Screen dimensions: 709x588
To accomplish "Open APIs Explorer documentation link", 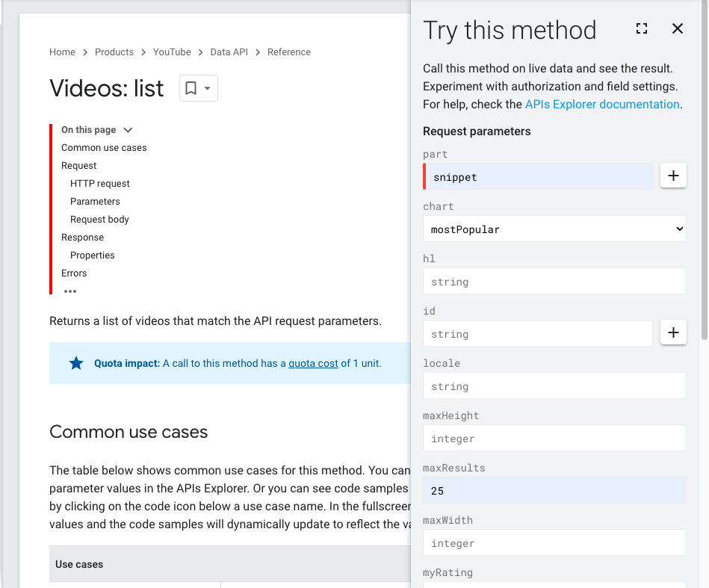I will coord(602,105).
